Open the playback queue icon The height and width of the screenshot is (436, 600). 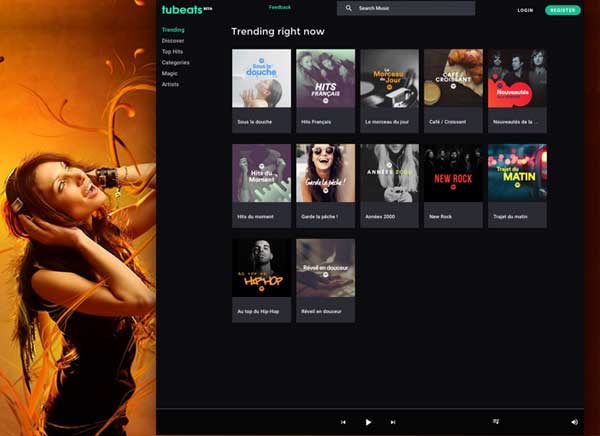(496, 422)
